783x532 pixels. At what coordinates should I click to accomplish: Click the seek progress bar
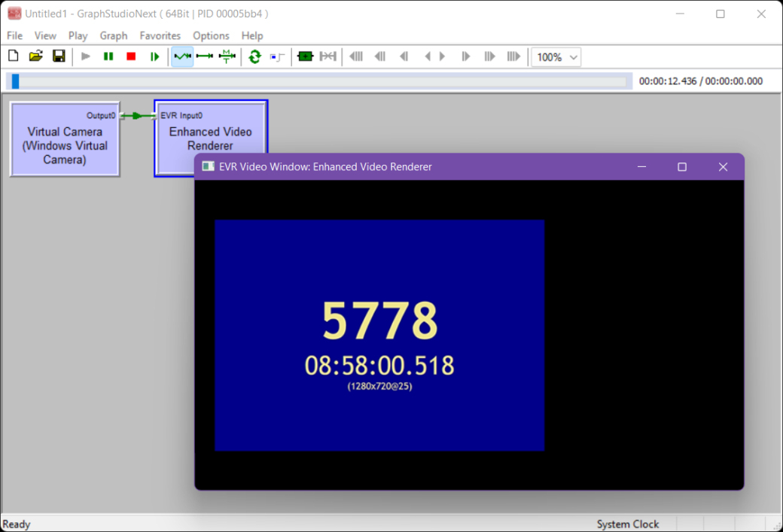pos(316,81)
